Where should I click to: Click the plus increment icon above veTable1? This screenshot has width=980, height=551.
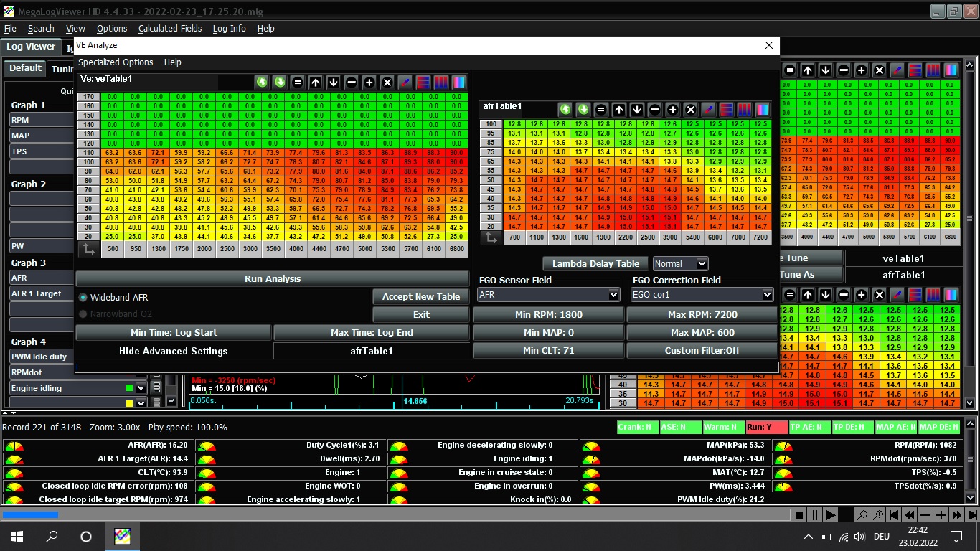pos(369,83)
